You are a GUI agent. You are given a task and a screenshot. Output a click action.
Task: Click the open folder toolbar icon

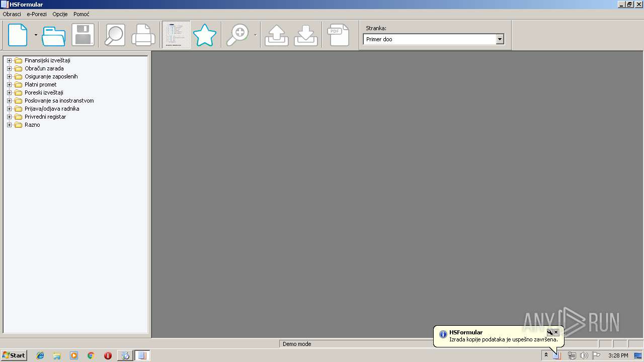[53, 35]
